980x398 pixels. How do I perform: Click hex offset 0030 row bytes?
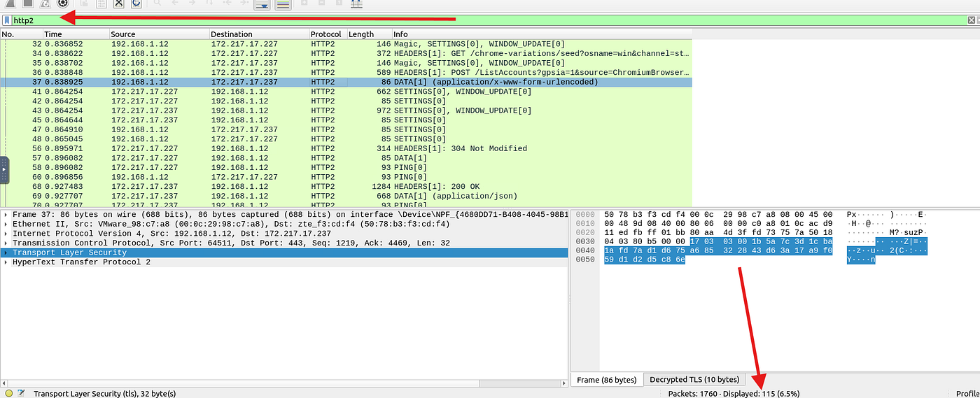(718, 241)
